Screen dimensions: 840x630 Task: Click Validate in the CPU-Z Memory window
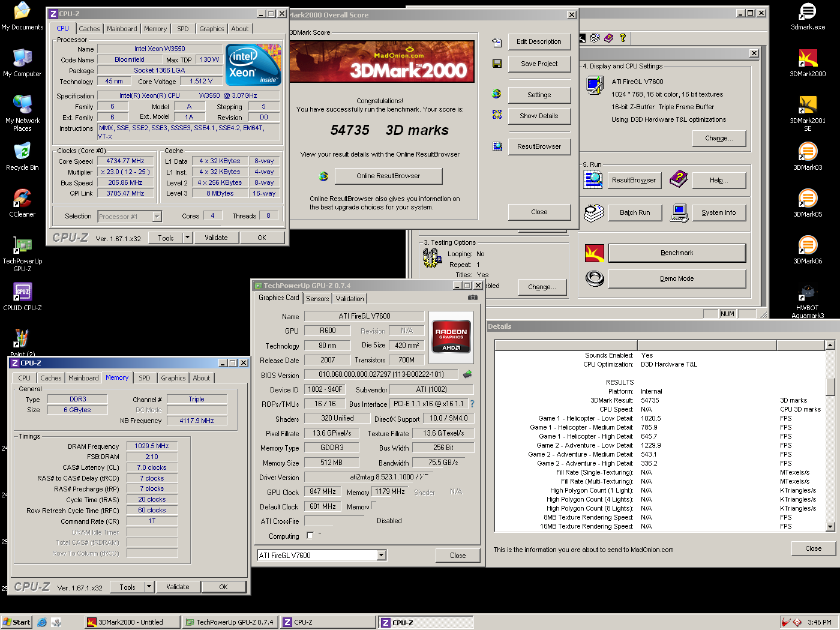click(x=178, y=587)
